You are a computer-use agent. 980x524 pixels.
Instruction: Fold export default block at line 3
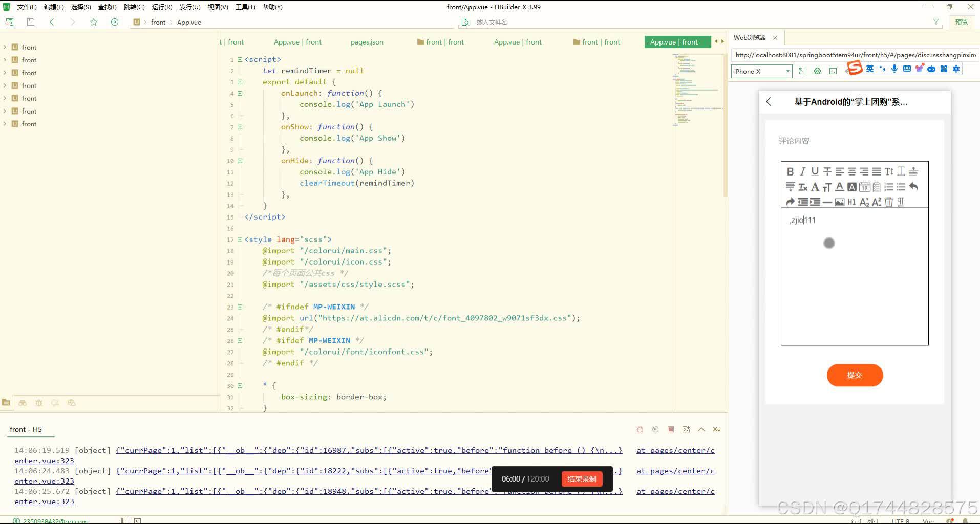pos(240,82)
